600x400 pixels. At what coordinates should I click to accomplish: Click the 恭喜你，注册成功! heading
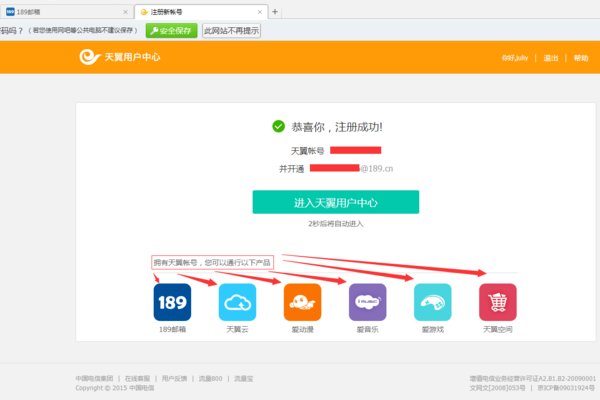point(337,127)
